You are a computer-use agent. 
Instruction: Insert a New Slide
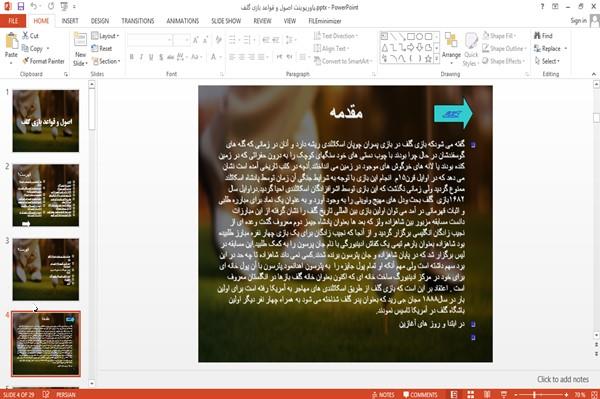(x=80, y=49)
